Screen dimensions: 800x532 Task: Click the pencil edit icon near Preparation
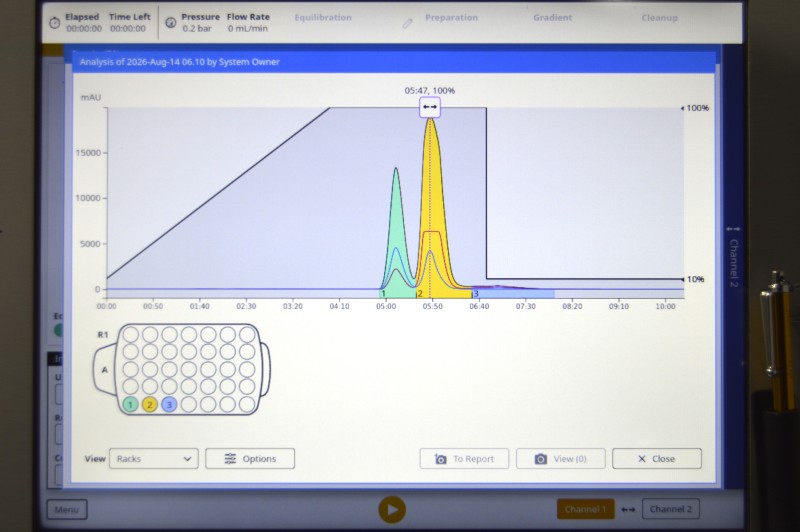[407, 23]
